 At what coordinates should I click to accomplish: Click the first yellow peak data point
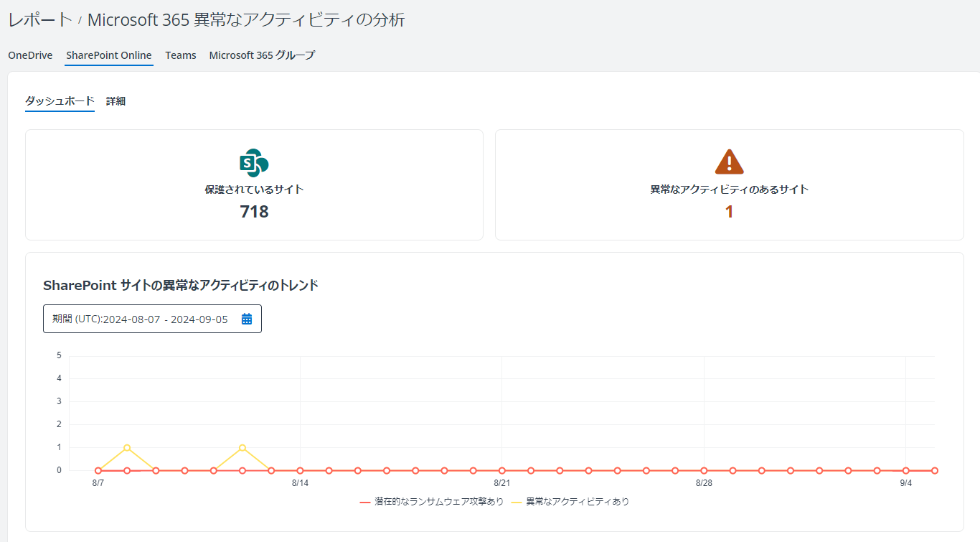pyautogui.click(x=127, y=448)
